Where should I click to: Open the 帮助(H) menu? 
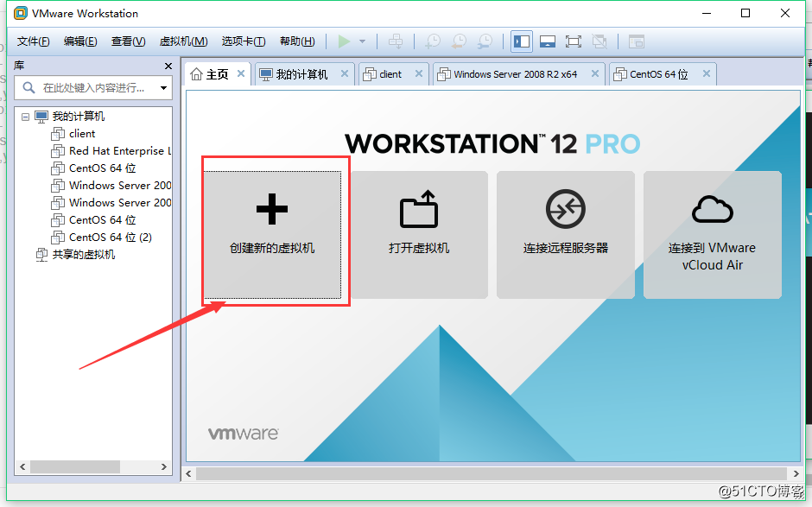click(x=297, y=41)
